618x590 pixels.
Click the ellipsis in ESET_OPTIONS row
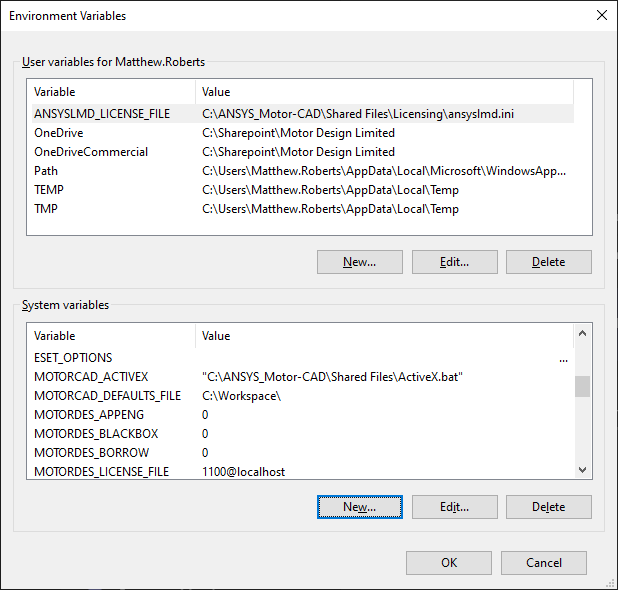coord(563,360)
